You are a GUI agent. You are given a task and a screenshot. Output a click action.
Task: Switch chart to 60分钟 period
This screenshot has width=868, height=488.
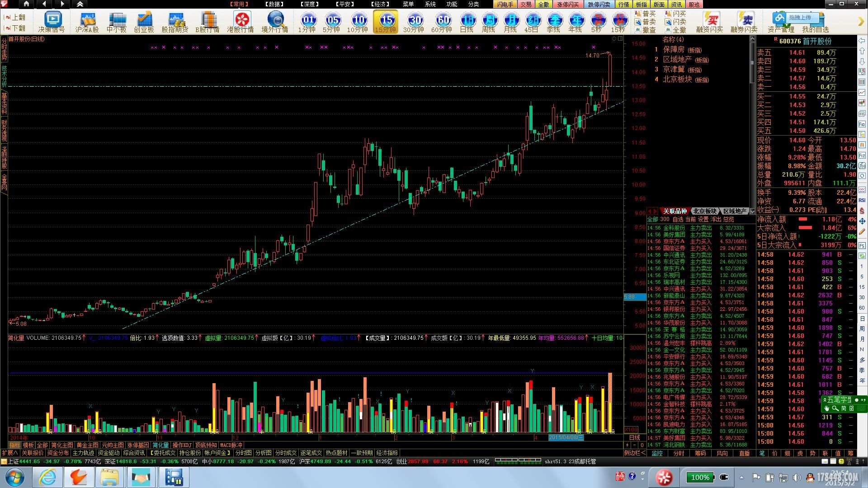pos(442,22)
